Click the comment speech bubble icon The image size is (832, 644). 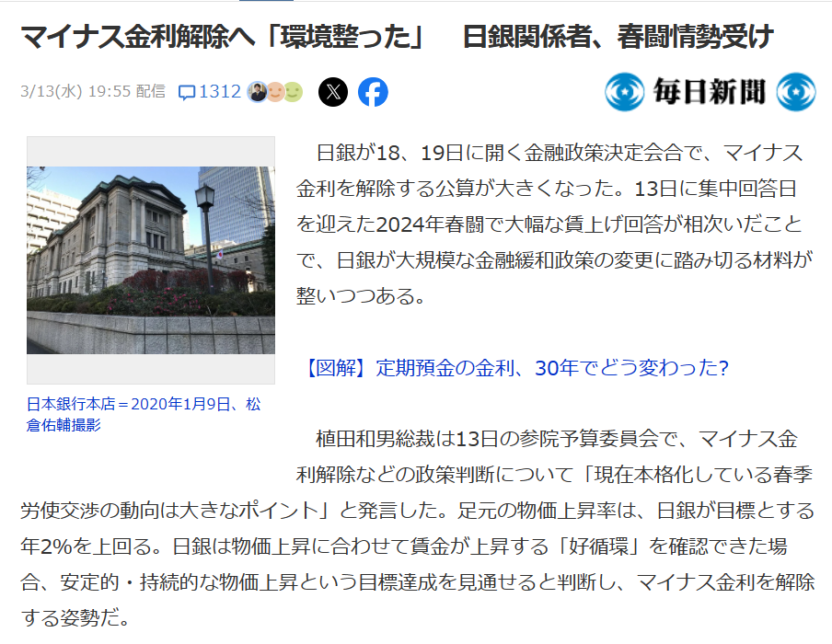point(187,92)
